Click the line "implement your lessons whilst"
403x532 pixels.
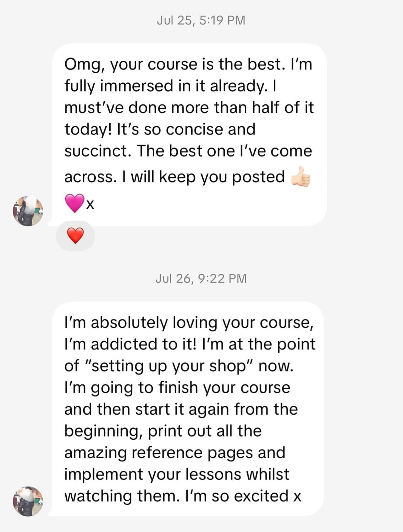177,474
